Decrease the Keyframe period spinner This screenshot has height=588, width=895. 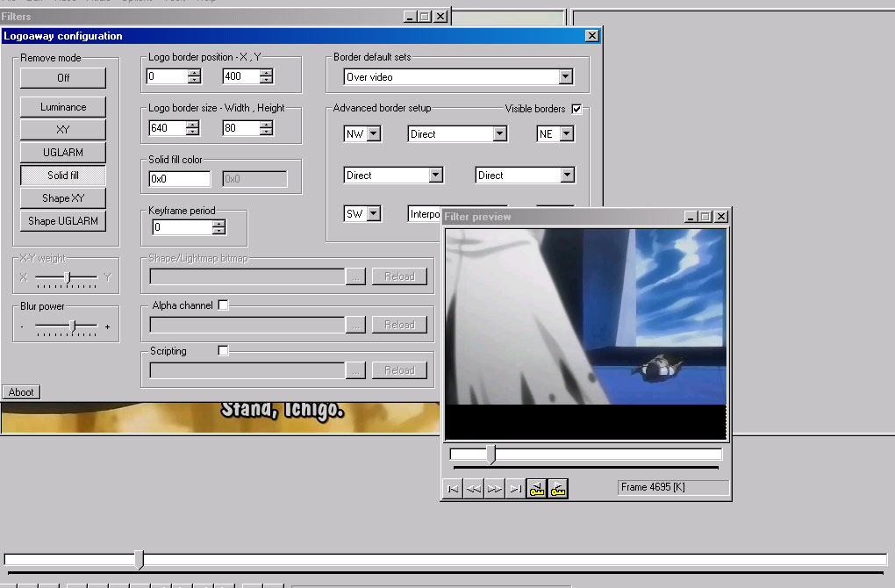point(218,231)
